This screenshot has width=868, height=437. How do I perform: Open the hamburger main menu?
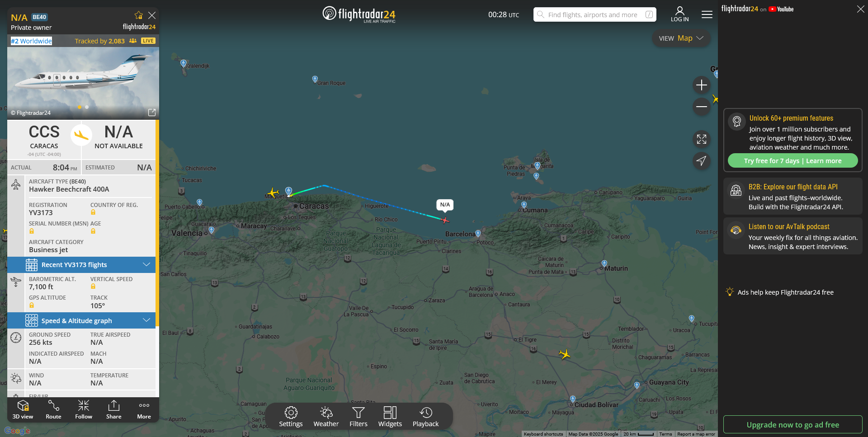[707, 15]
